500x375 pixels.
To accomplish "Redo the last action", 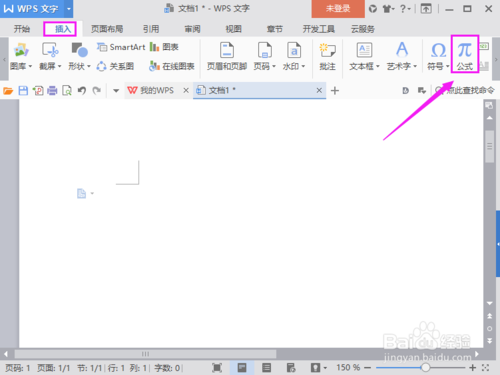I will pyautogui.click(x=97, y=90).
